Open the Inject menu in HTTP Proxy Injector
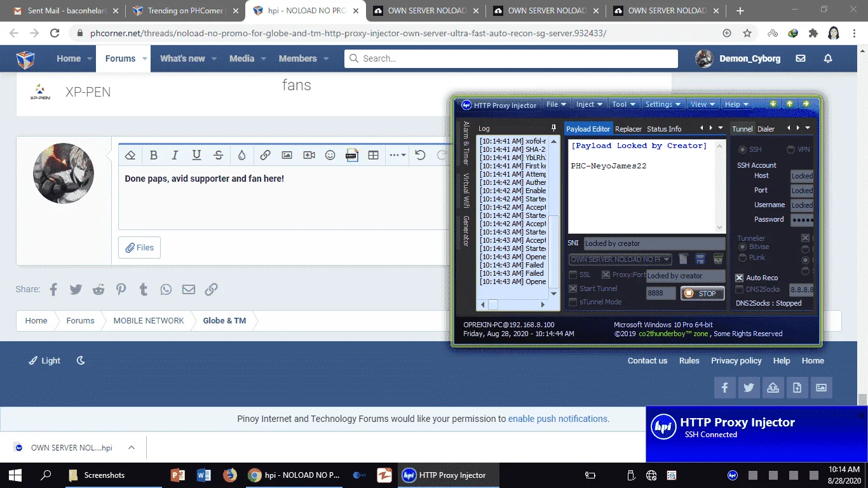The image size is (868, 488). [x=589, y=104]
